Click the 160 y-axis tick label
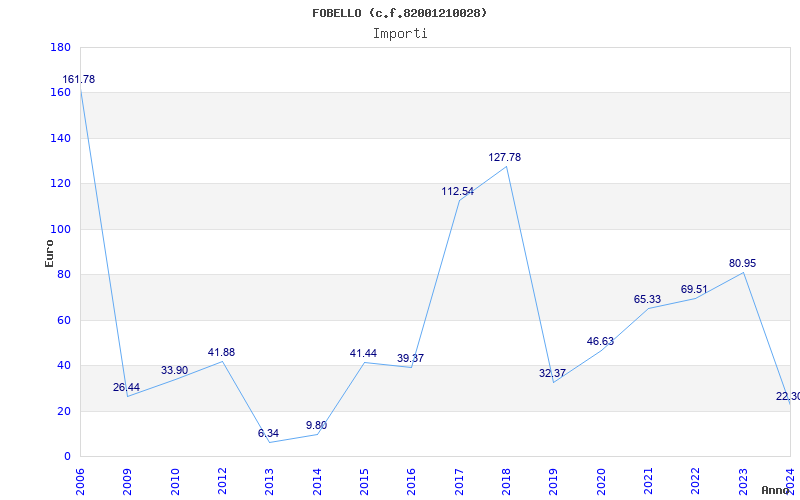The image size is (800, 500). tap(61, 93)
